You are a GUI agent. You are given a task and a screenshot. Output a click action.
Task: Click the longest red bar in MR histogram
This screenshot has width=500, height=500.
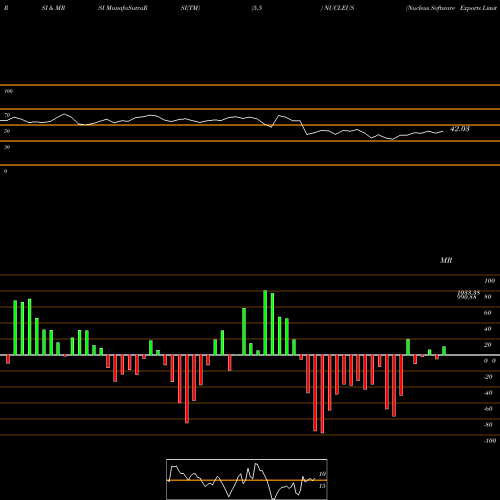tap(322, 394)
